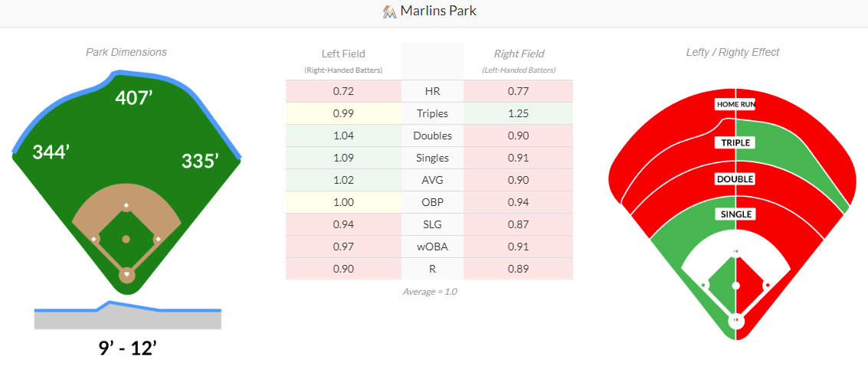The height and width of the screenshot is (366, 868).
Task: Click the HOME RUN label on the effect diagram
Action: [735, 104]
